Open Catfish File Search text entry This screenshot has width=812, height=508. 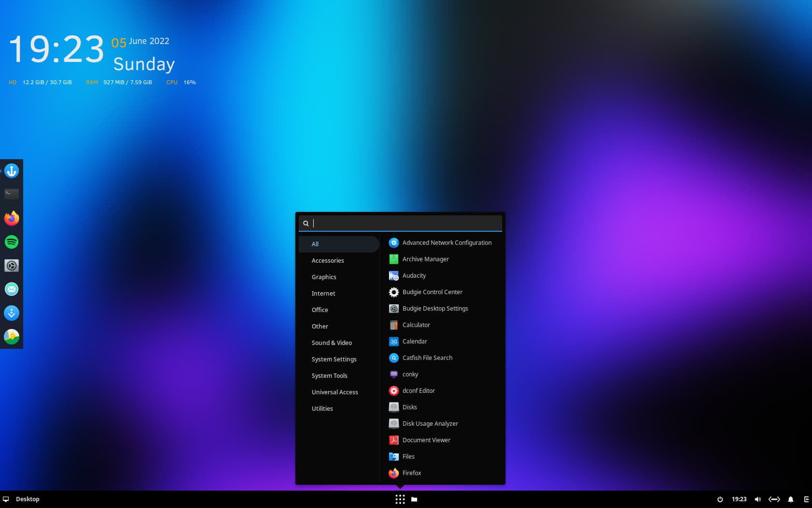428,358
